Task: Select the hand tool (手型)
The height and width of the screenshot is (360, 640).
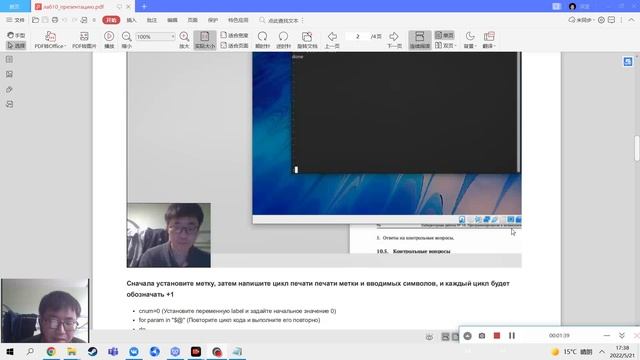Action: click(x=16, y=35)
